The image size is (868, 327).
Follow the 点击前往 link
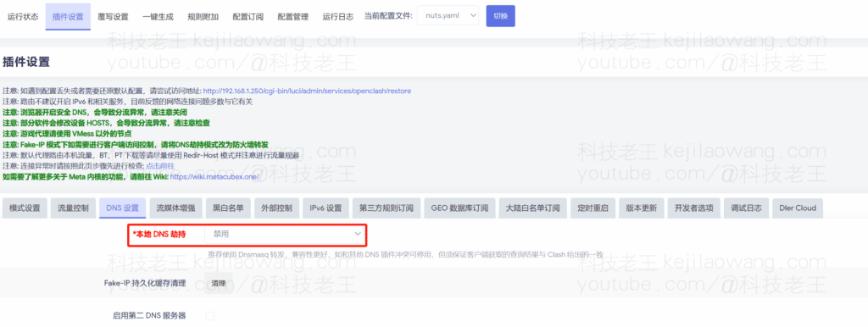160,166
